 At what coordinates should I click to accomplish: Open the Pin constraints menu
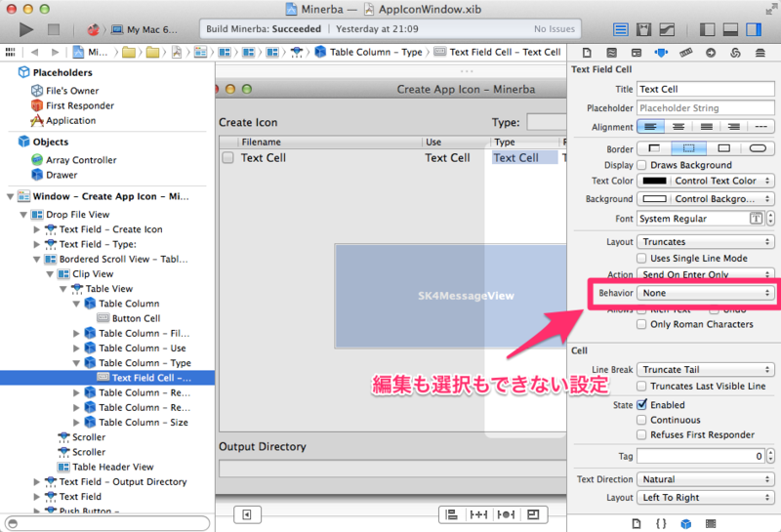tap(478, 514)
